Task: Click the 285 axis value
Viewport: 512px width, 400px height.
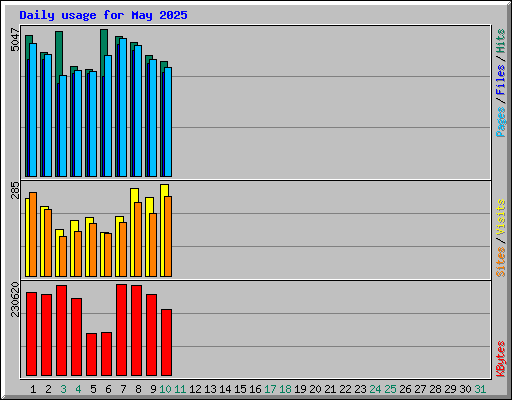Action: click(x=15, y=190)
